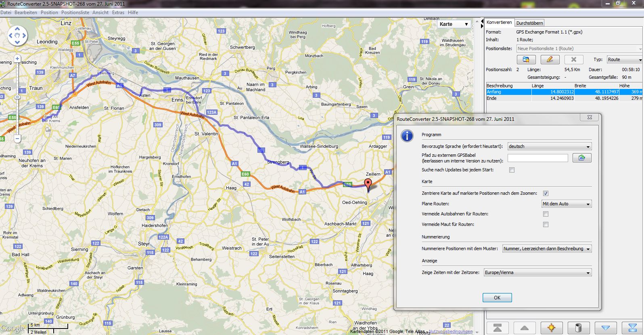The height and width of the screenshot is (335, 644).
Task: Click the add position list button
Action: [526, 59]
